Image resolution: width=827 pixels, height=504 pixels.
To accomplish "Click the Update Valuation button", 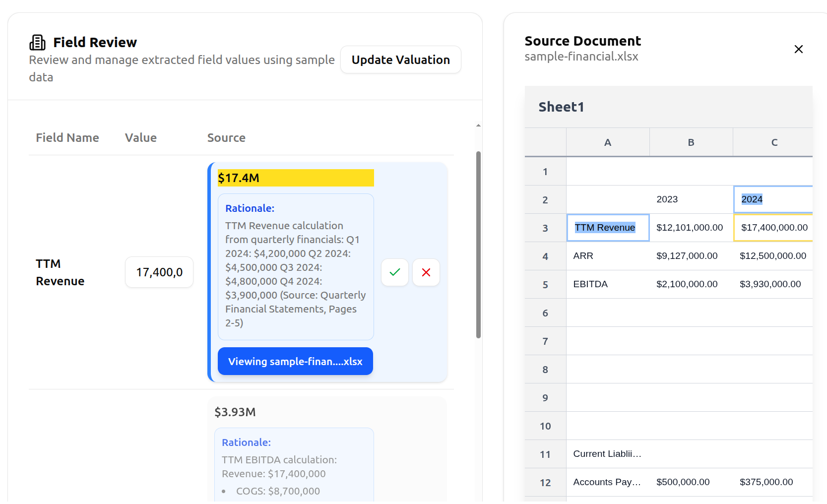I will pos(401,60).
